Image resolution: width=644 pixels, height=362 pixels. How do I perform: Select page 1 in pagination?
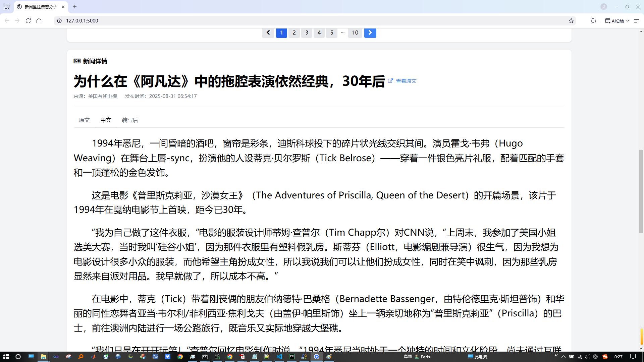point(281,33)
